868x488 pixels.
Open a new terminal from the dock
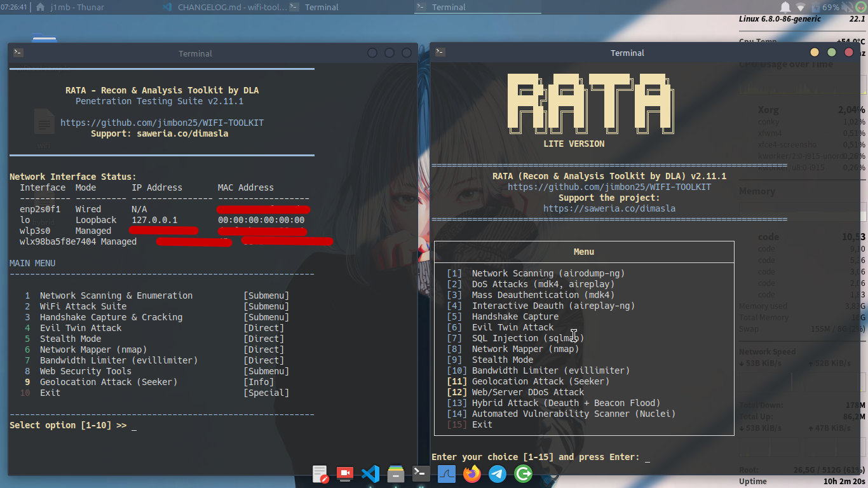(x=421, y=473)
